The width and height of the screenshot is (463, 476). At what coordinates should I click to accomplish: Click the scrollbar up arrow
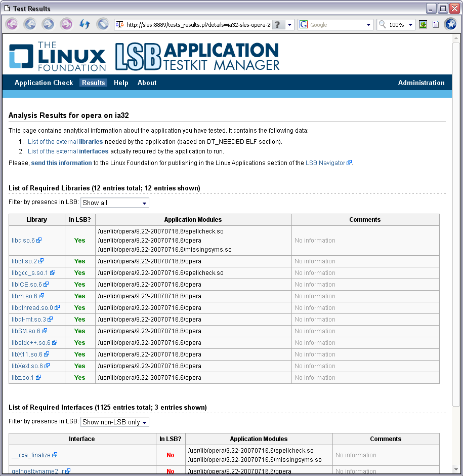coord(456,38)
